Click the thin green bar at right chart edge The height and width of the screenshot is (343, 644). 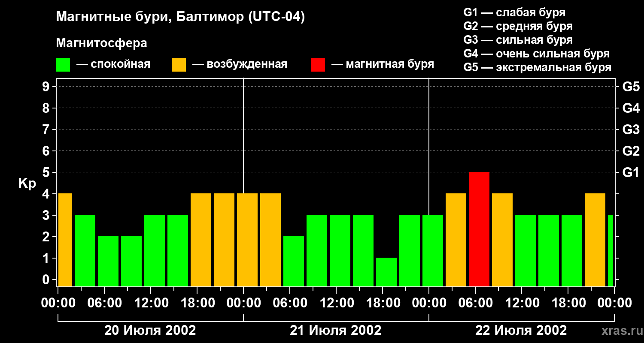click(611, 250)
